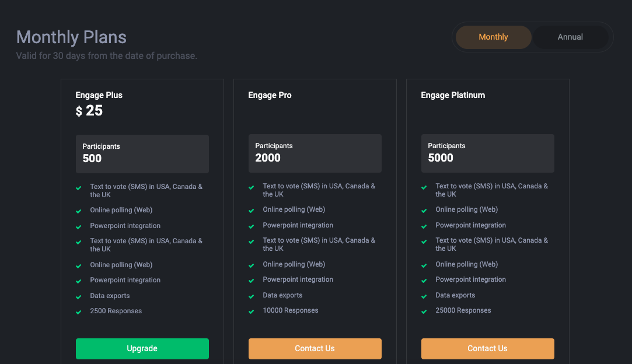Click the 'Valid for 30 days' subtitle text
Viewport: 632px width, 364px height.
(106, 55)
